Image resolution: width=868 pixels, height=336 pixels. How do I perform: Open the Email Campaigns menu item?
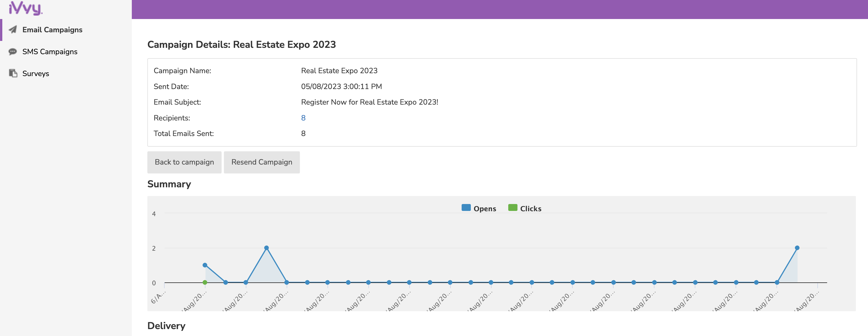[52, 30]
